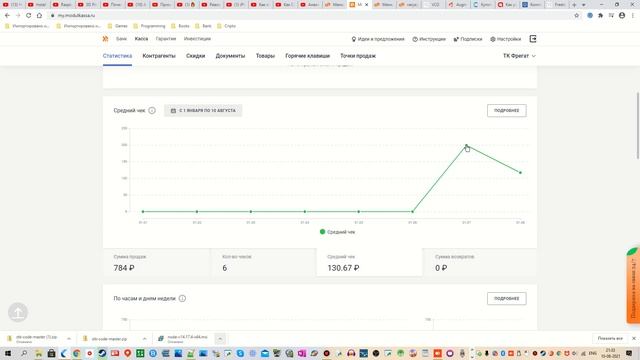Show info tooltip next to Средний чек title

click(x=152, y=111)
